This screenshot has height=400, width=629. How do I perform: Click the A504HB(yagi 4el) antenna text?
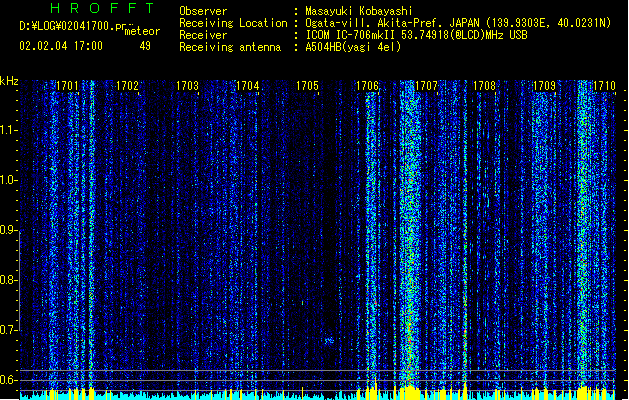pyautogui.click(x=353, y=47)
